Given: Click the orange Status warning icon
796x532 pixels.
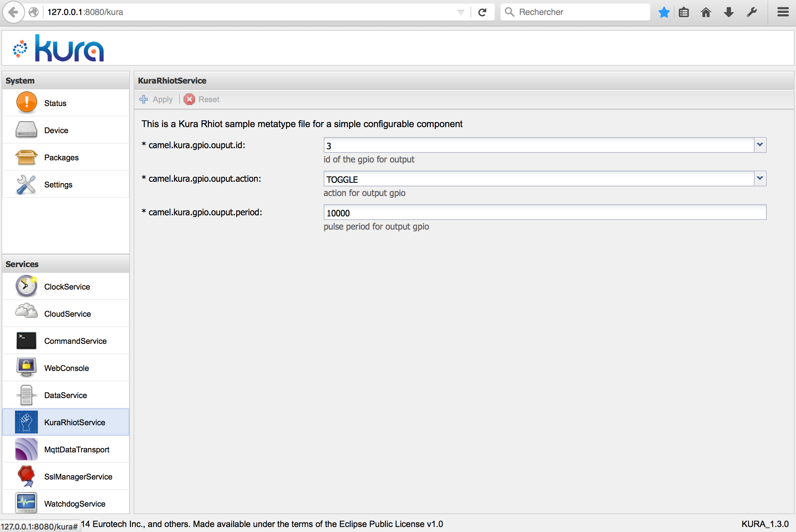Looking at the screenshot, I should pos(26,102).
